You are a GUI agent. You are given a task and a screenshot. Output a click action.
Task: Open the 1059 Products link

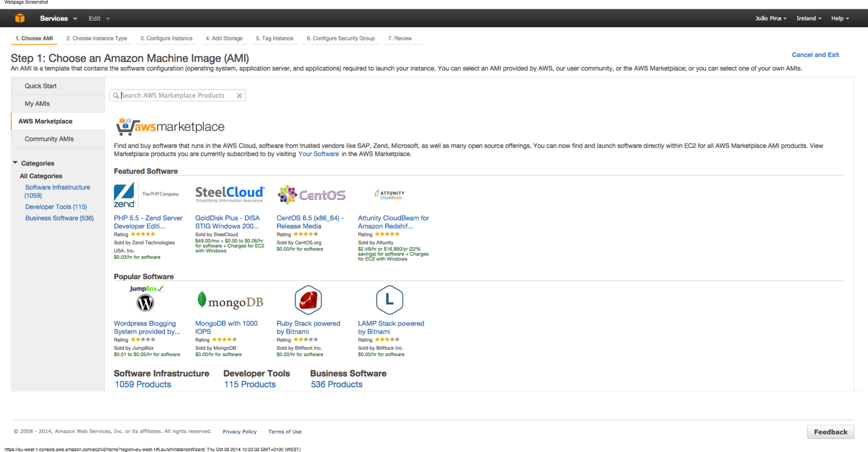click(143, 384)
